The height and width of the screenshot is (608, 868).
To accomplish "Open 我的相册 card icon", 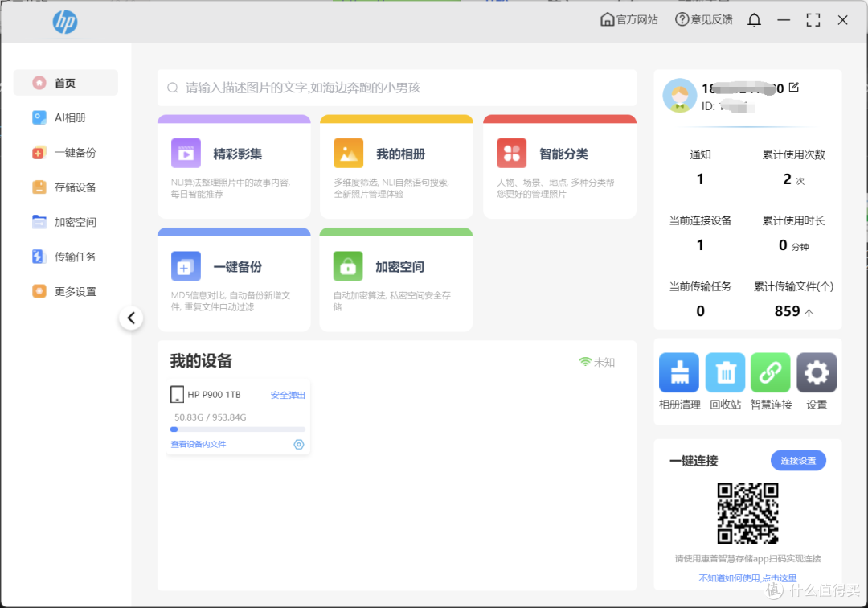I will pos(349,154).
